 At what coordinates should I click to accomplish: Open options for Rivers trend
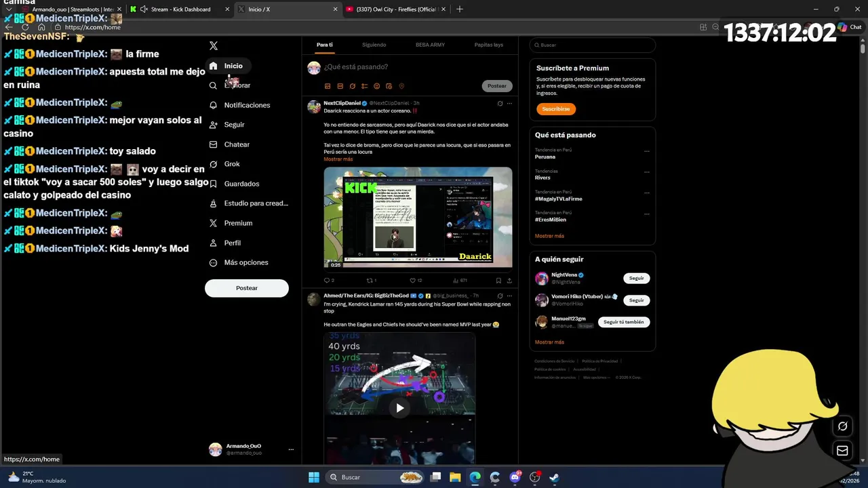coord(647,172)
